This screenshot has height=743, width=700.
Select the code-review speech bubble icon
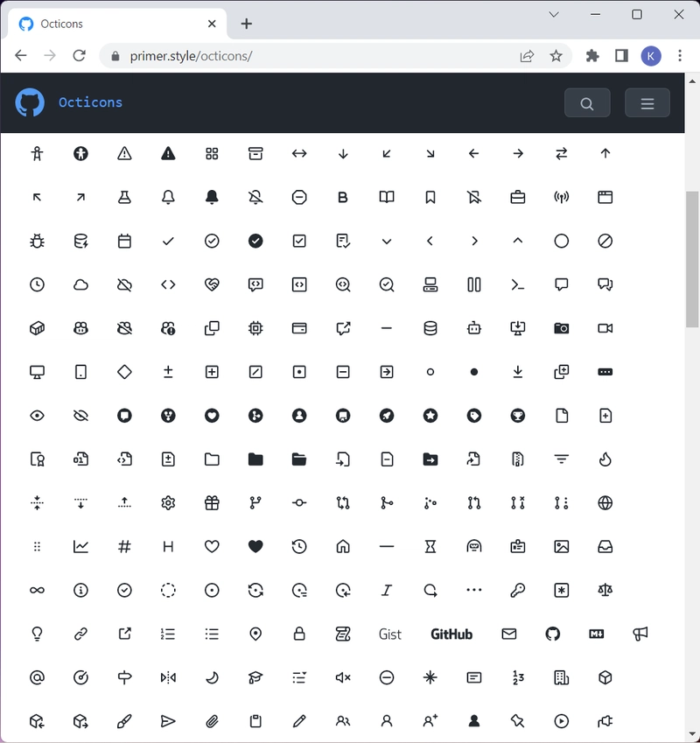pos(255,284)
